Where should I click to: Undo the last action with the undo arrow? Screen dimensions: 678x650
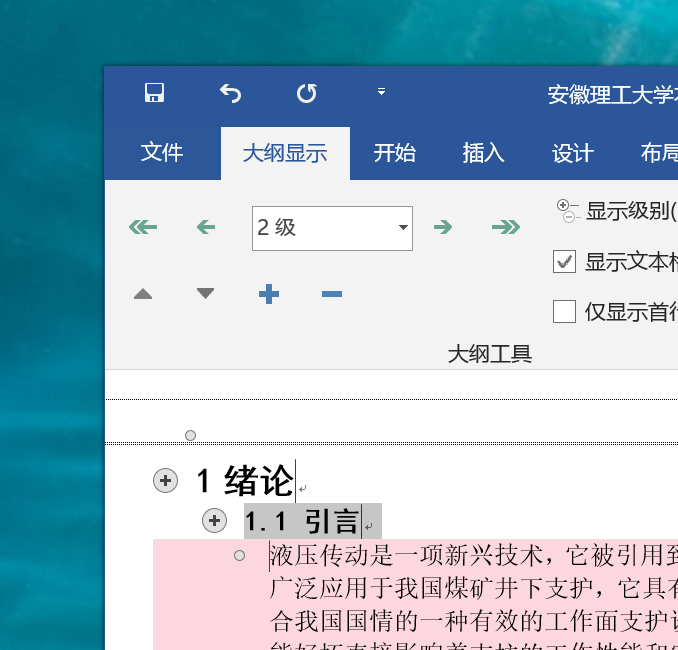(231, 93)
